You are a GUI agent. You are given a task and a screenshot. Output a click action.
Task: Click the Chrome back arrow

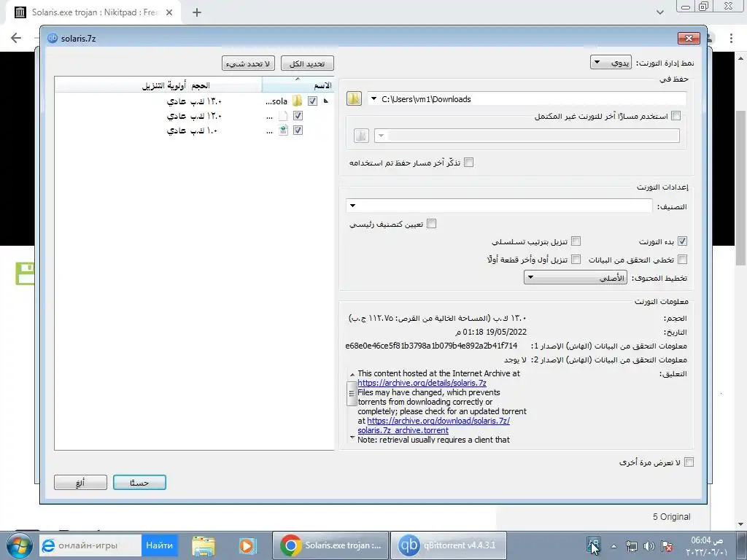[16, 38]
